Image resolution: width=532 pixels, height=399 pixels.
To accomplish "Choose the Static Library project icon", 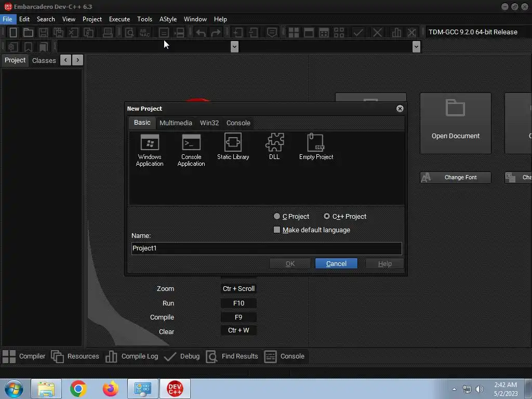I will click(233, 147).
